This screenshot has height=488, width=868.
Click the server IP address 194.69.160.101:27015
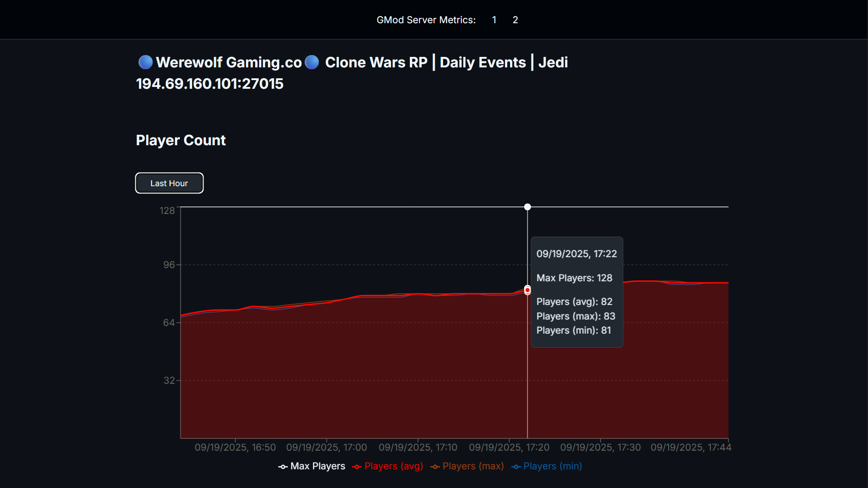(209, 83)
